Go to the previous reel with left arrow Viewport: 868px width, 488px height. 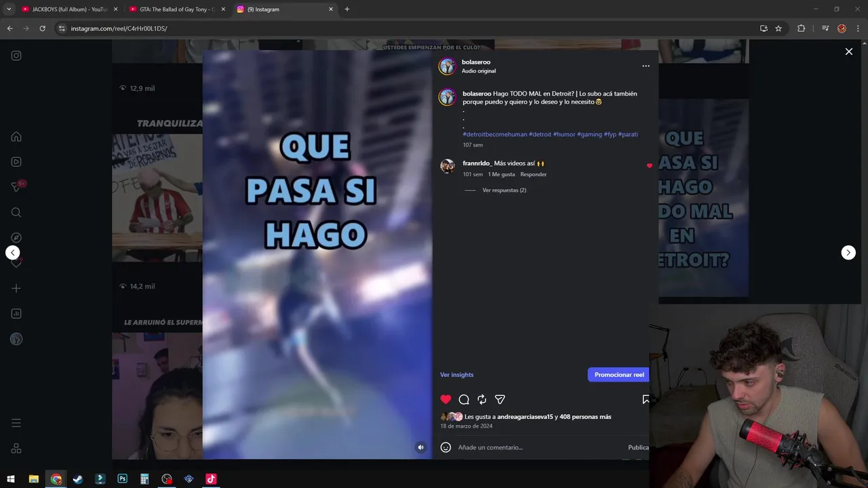tap(13, 253)
